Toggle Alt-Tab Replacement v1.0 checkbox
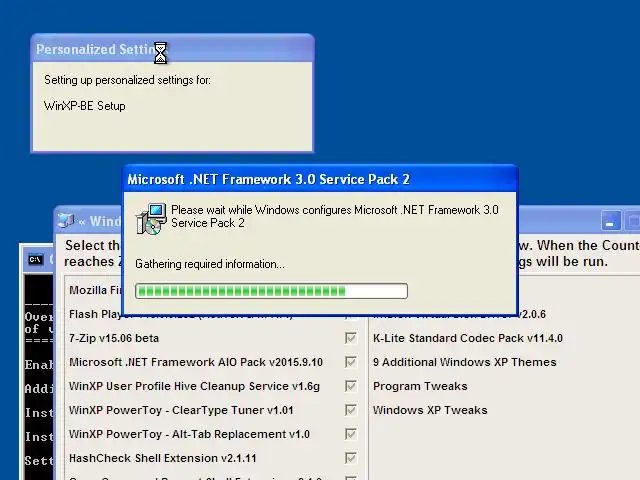The image size is (640, 480). (x=351, y=434)
